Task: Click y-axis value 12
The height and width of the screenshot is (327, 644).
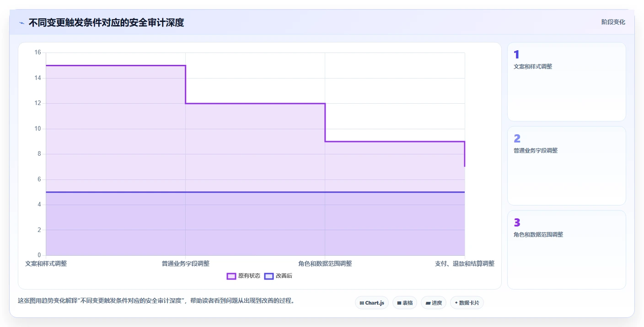Action: [x=38, y=103]
